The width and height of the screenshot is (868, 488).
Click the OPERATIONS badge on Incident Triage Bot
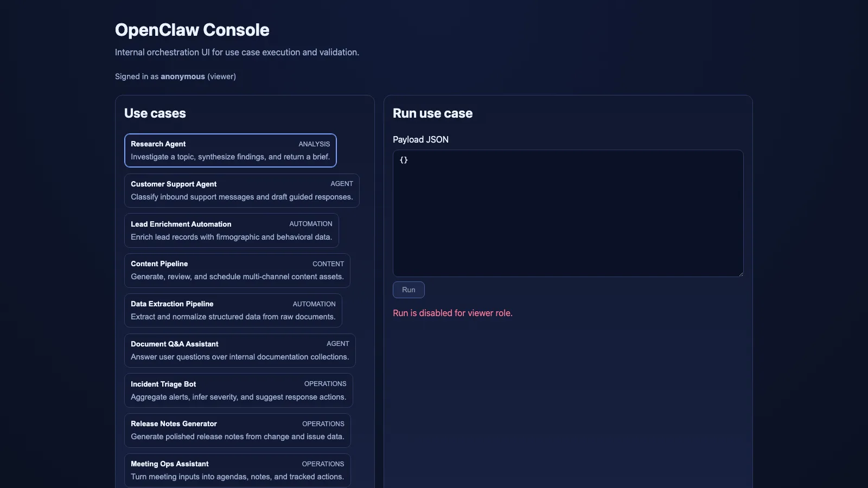(x=325, y=383)
